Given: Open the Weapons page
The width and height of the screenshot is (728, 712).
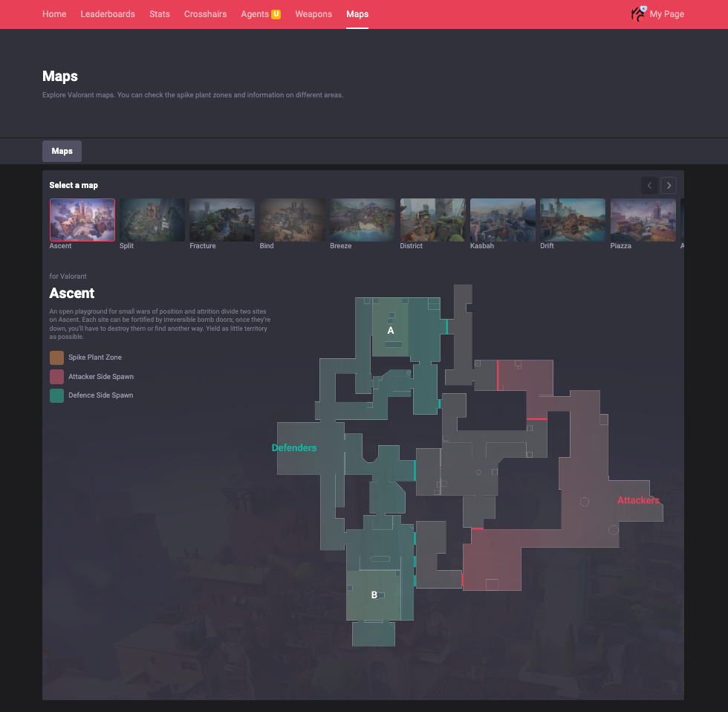Looking at the screenshot, I should pyautogui.click(x=313, y=14).
